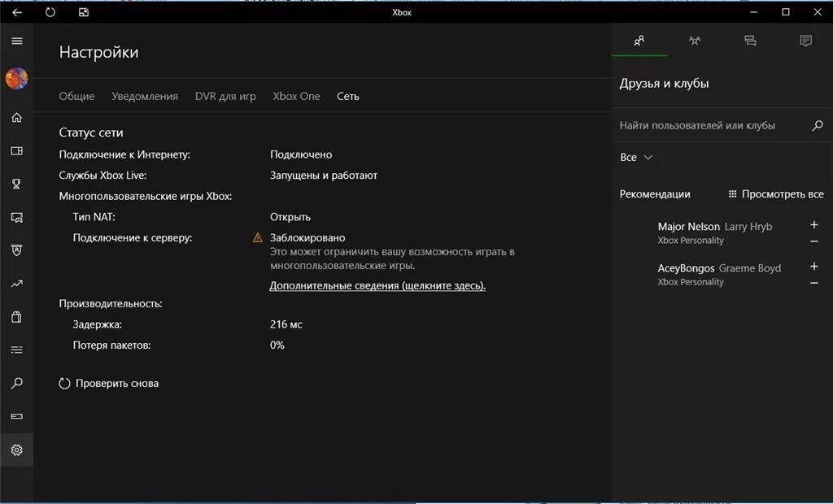Open Settings gear in sidebar

pyautogui.click(x=17, y=450)
